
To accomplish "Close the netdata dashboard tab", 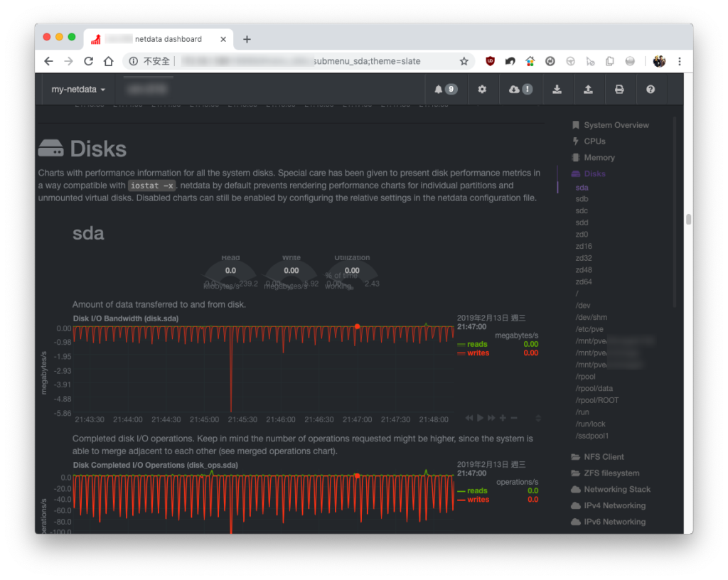I will point(223,39).
